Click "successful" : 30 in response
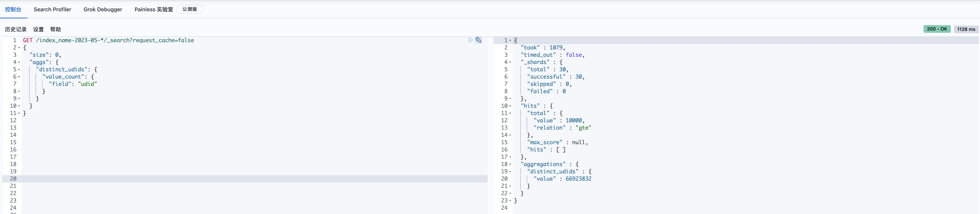 coord(556,77)
